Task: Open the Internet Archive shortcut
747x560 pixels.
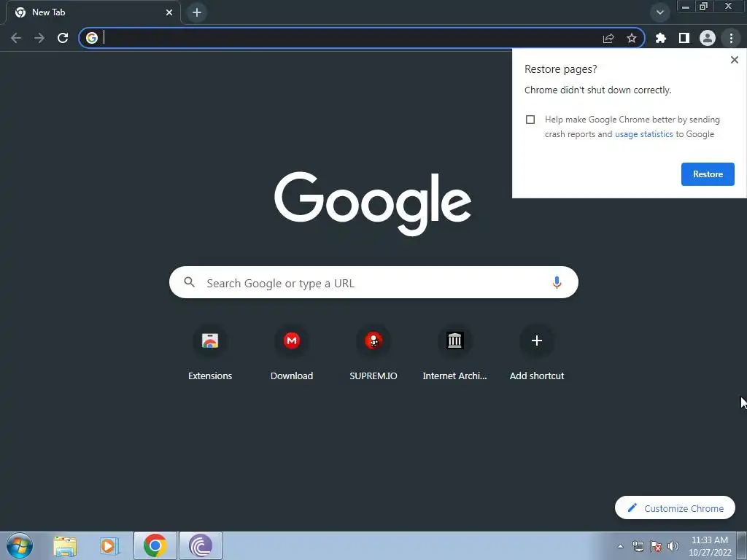Action: 455,353
